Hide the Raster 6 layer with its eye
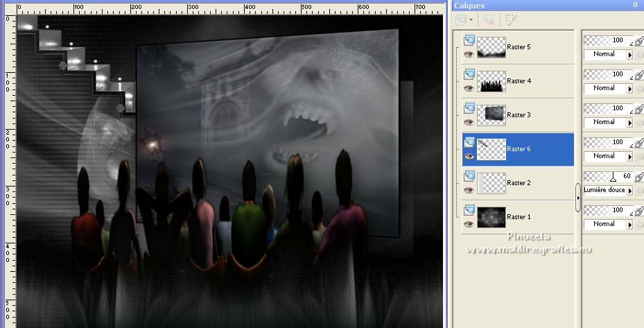Viewport: 644px width, 328px height. tap(469, 157)
